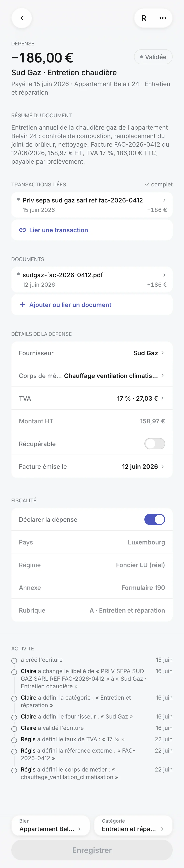Open the Fournisseur Sud Gaz selector

tap(92, 353)
